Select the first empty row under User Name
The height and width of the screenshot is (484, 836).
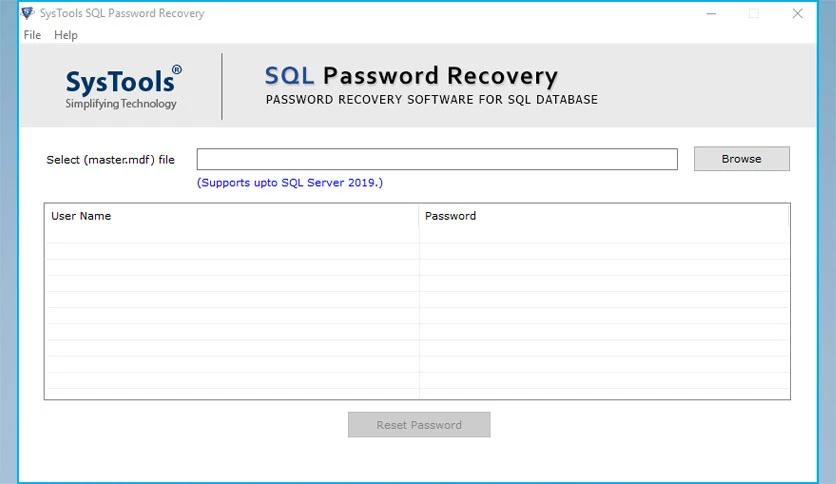point(231,235)
